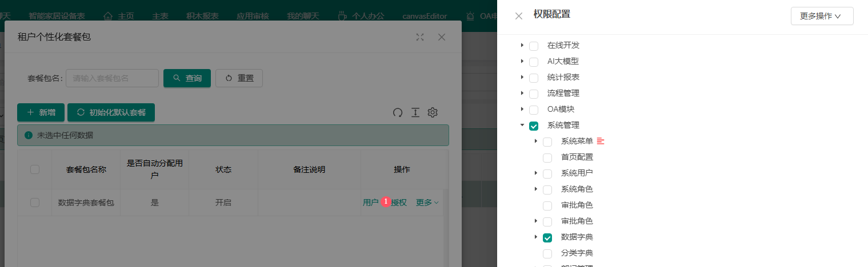
Task: Click the 重置 reset button
Action: point(239,78)
